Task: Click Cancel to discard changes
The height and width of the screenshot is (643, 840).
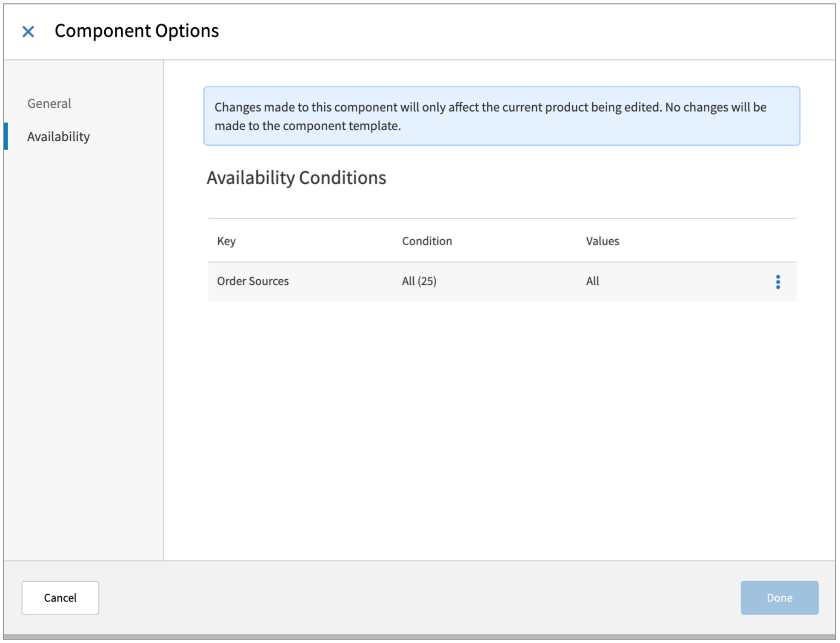Action: coord(60,597)
